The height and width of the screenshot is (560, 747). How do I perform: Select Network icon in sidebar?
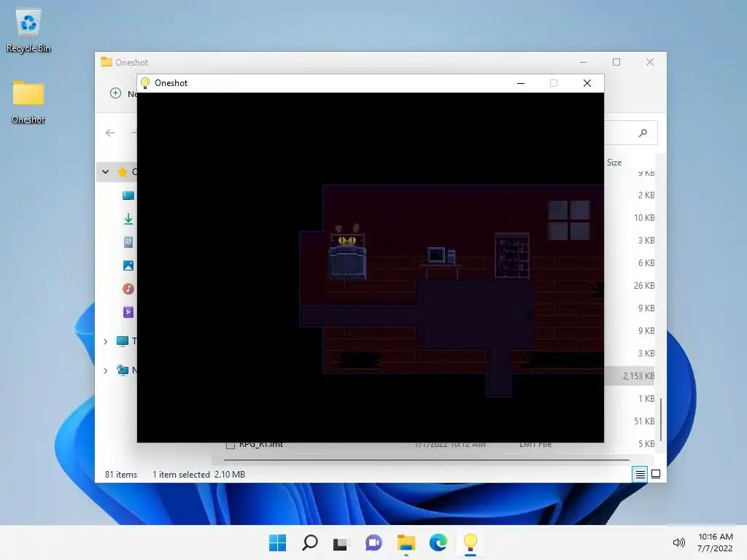pos(123,370)
